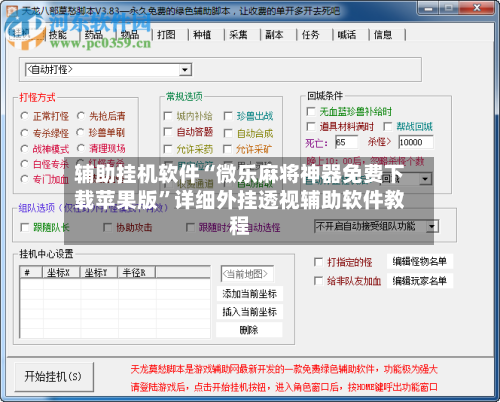Click 编辑怪物名单 button
Screen dimensions: 500x402
420,262
